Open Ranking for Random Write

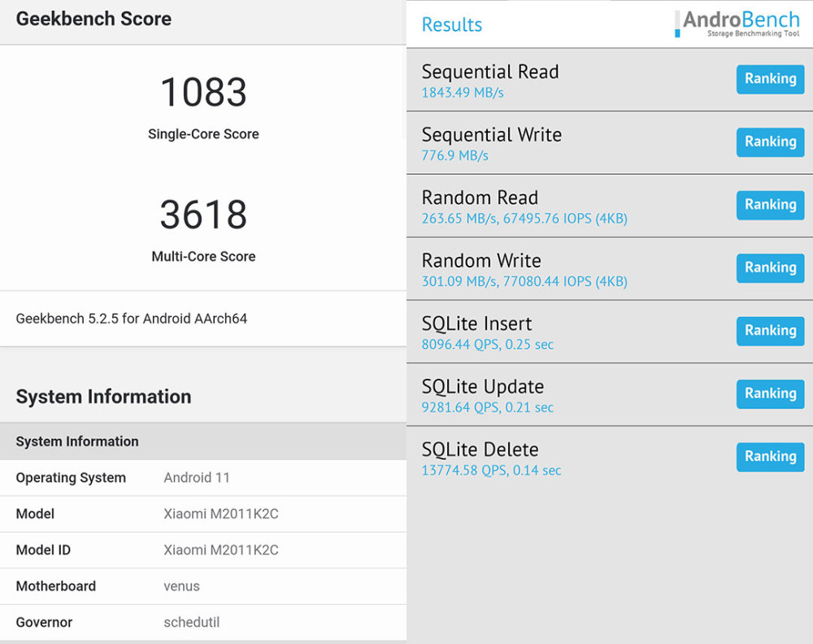point(770,268)
